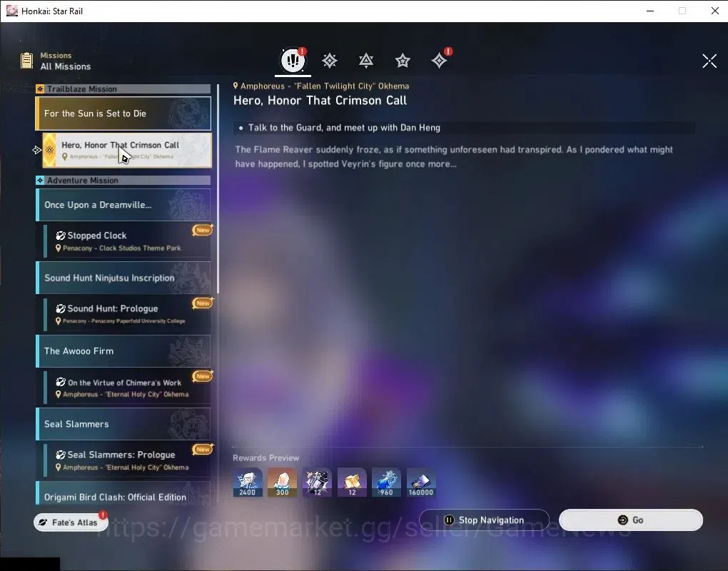Viewport: 728px width, 571px height.
Task: Click the arrow icon in Go button
Action: coord(622,520)
